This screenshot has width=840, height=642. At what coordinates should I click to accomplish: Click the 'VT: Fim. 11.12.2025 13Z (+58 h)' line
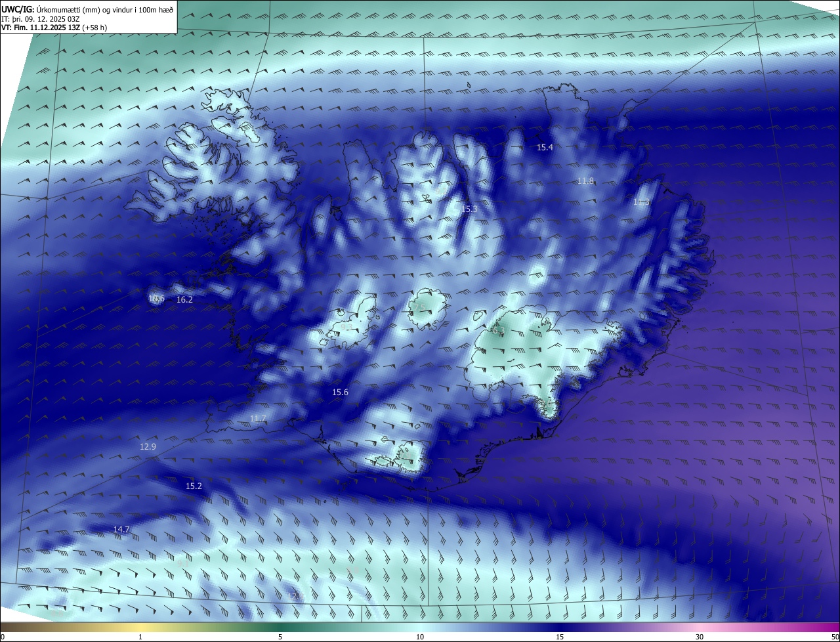(54, 28)
